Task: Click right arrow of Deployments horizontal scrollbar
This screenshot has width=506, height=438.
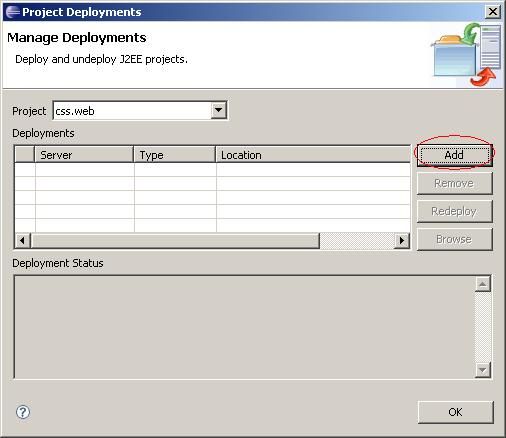Action: point(402,240)
